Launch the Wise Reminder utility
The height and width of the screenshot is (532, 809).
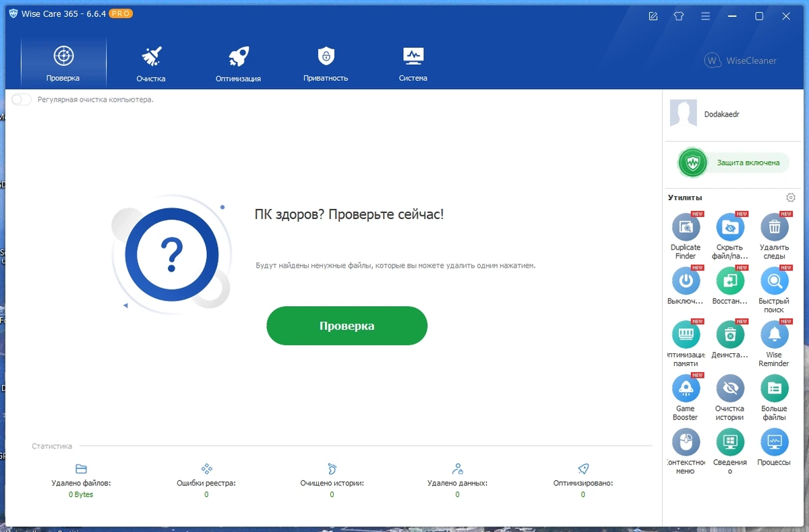pos(774,334)
